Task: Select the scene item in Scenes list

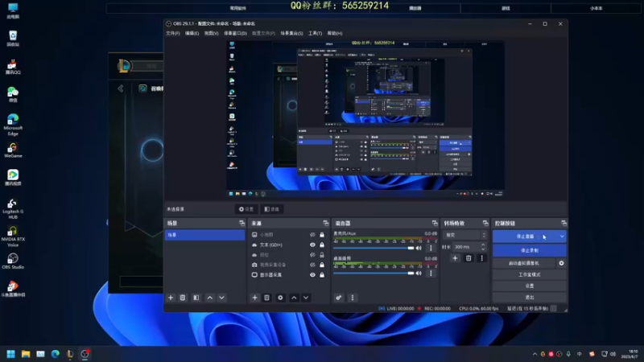Action: point(204,235)
